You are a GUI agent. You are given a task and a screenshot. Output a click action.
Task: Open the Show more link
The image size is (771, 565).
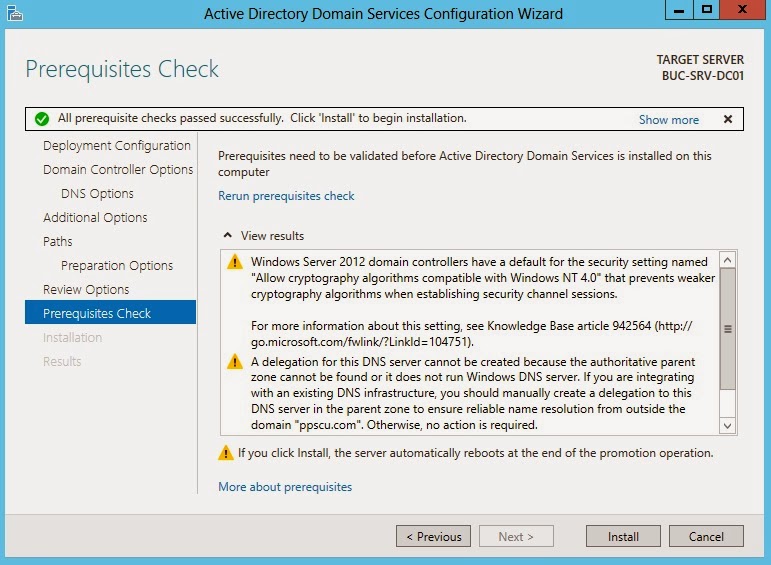(x=668, y=119)
